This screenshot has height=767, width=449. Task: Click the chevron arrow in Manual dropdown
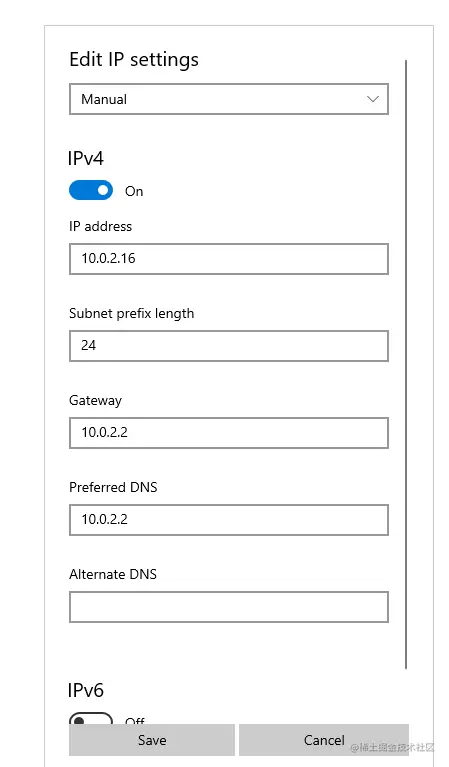pyautogui.click(x=373, y=99)
